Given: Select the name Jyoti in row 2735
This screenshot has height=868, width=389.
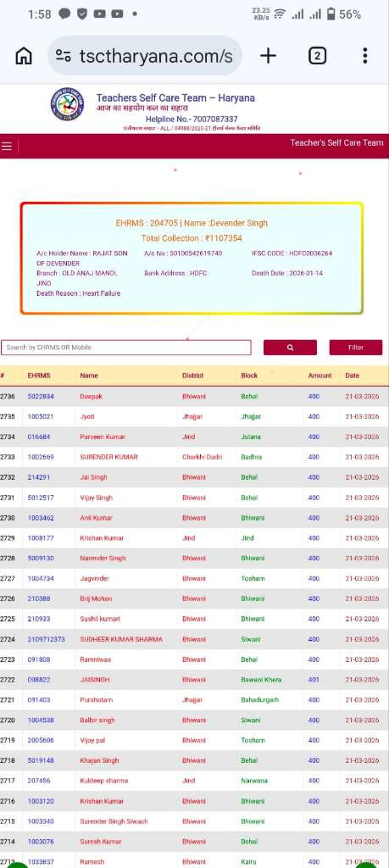Looking at the screenshot, I should (x=87, y=416).
